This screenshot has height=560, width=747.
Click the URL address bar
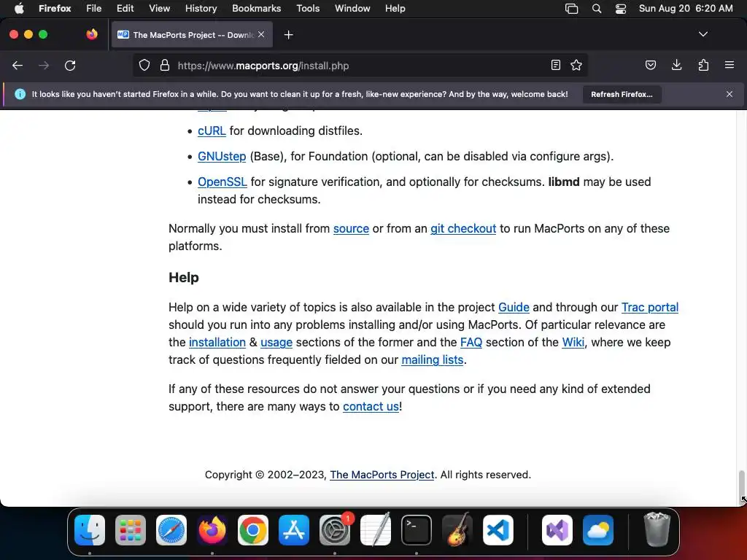click(x=360, y=66)
